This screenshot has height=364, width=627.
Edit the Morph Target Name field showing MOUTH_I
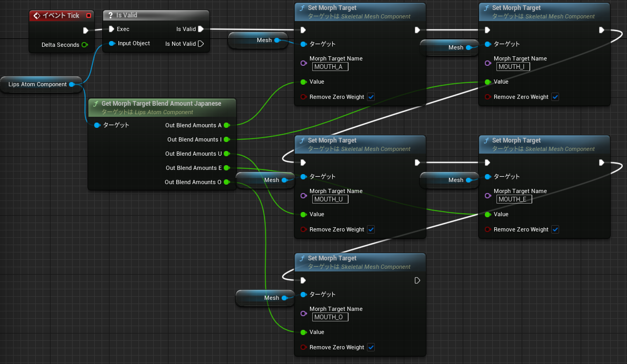tap(513, 67)
